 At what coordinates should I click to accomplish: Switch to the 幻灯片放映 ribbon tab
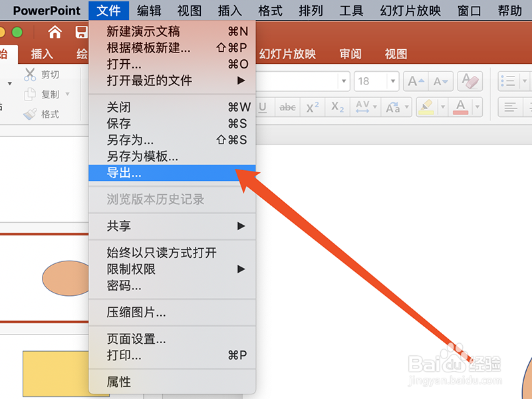(288, 55)
